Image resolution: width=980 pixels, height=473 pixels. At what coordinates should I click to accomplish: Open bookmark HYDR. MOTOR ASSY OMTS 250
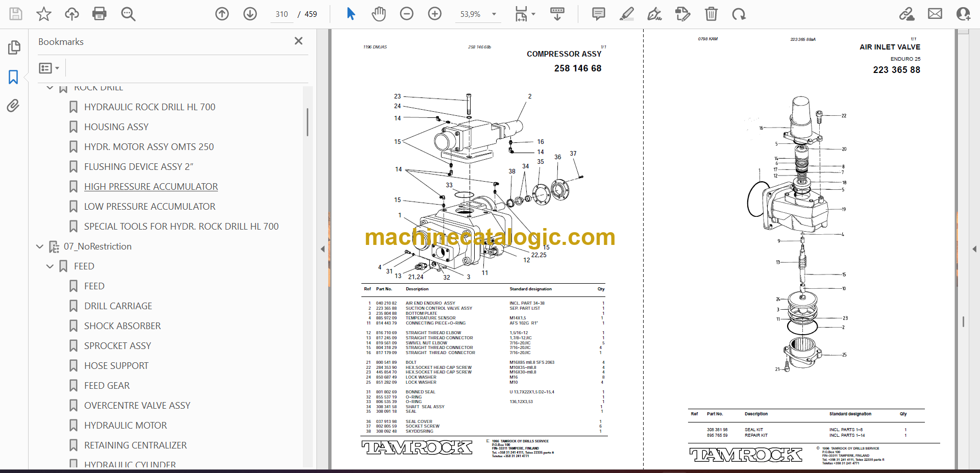pos(149,147)
